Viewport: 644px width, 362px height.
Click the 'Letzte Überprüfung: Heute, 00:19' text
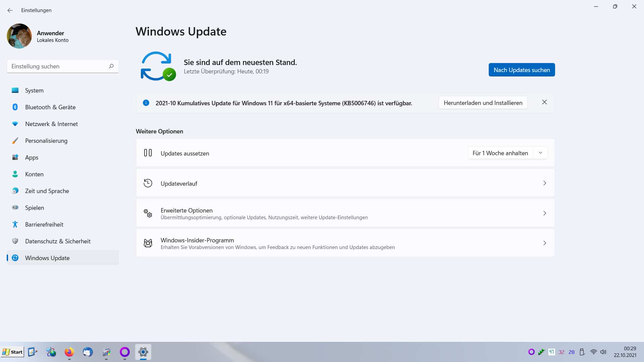[226, 71]
